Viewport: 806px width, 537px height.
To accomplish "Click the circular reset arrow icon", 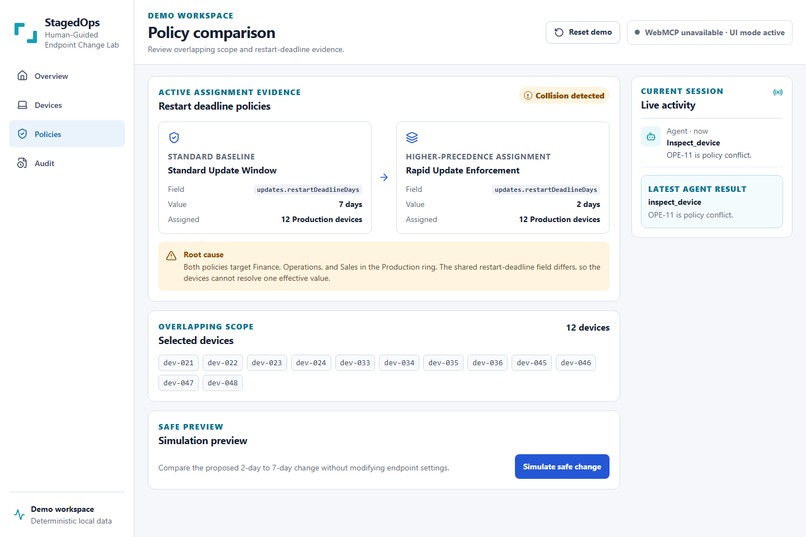I will (559, 32).
